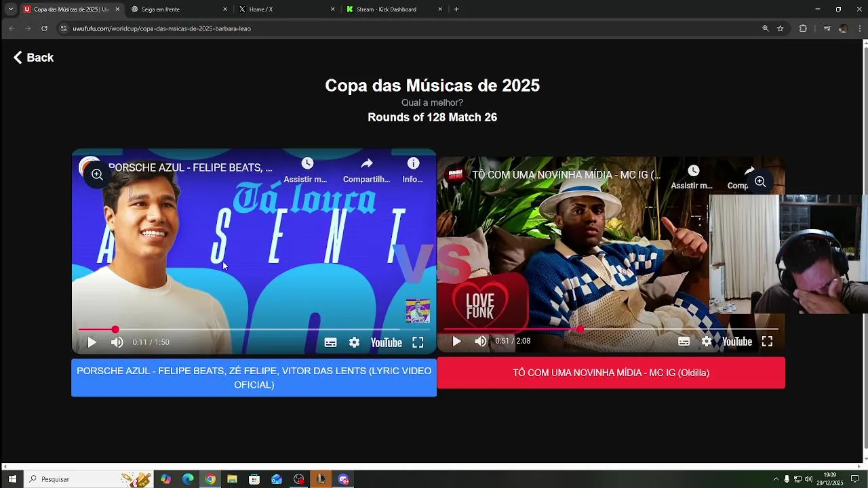This screenshot has height=488, width=868.
Task: Open File Explorer from the taskbar
Action: pos(232,479)
